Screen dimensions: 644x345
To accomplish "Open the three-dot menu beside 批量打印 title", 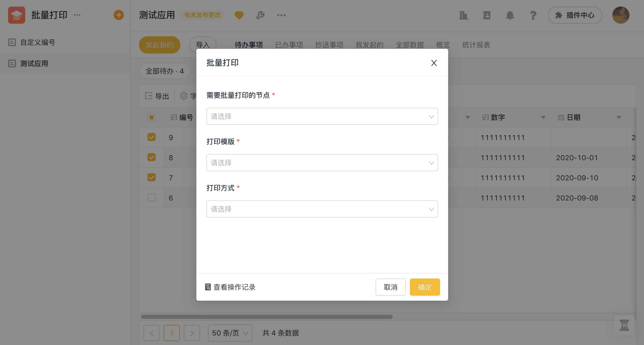I will pyautogui.click(x=77, y=15).
